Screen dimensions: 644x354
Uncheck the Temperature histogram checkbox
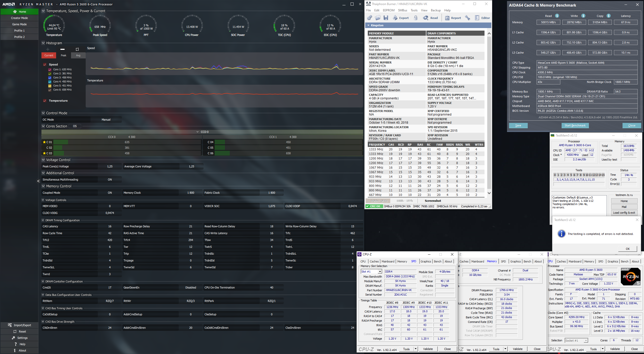click(x=45, y=101)
